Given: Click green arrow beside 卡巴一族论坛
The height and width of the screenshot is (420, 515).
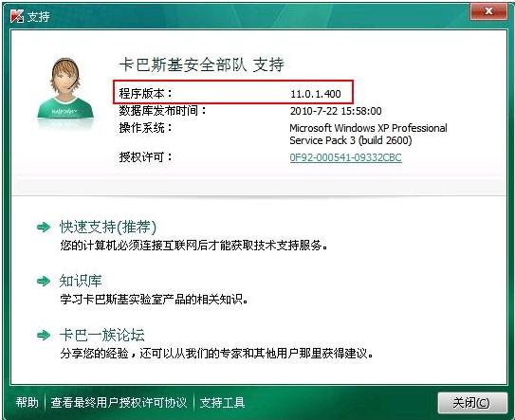Looking at the screenshot, I should (x=44, y=336).
